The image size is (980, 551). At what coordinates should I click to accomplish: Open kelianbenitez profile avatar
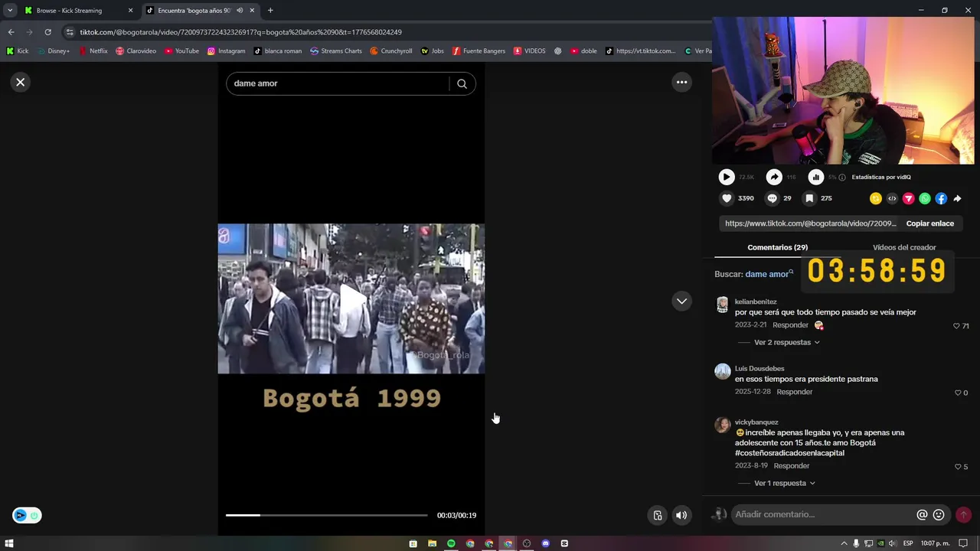point(722,305)
